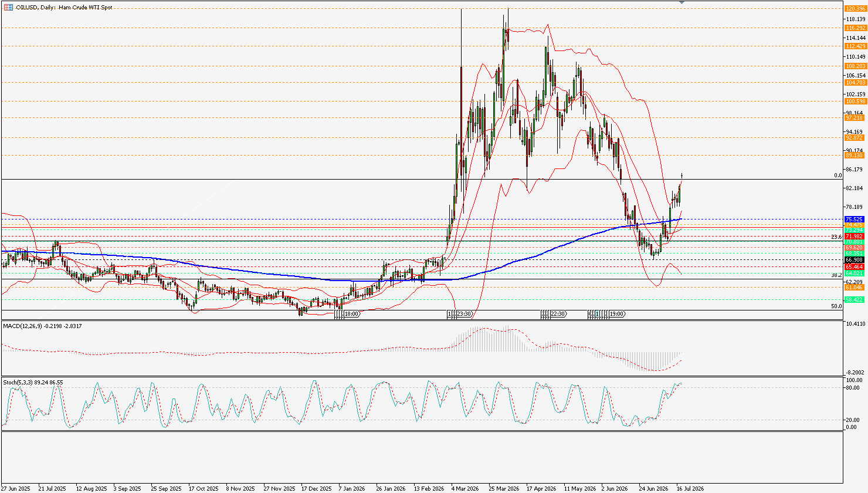
Task: Click the 13 Feb 2026 date label
Action: pos(429,488)
